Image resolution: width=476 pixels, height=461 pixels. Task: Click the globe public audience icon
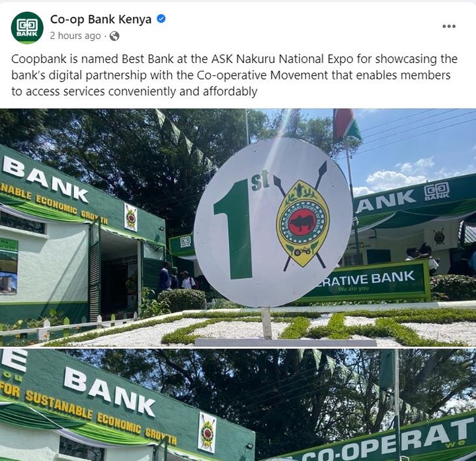(x=114, y=36)
